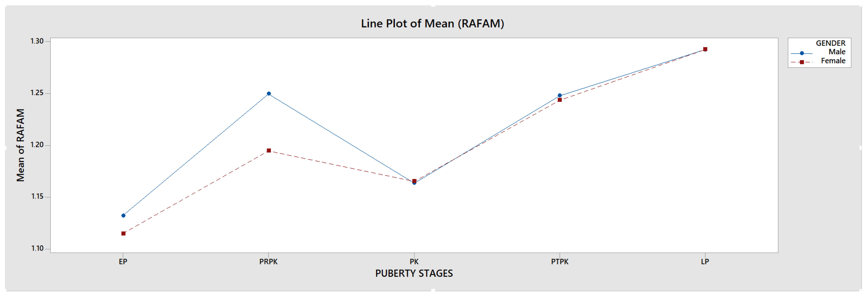Select the Female data point at PRPK
Viewport: 868px width, 296px height.
(x=268, y=150)
